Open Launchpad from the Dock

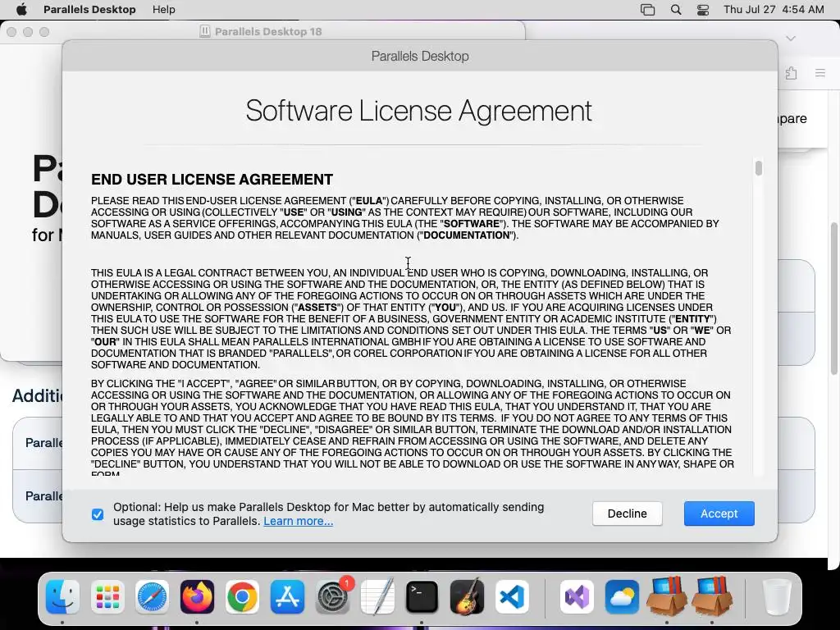click(x=107, y=596)
